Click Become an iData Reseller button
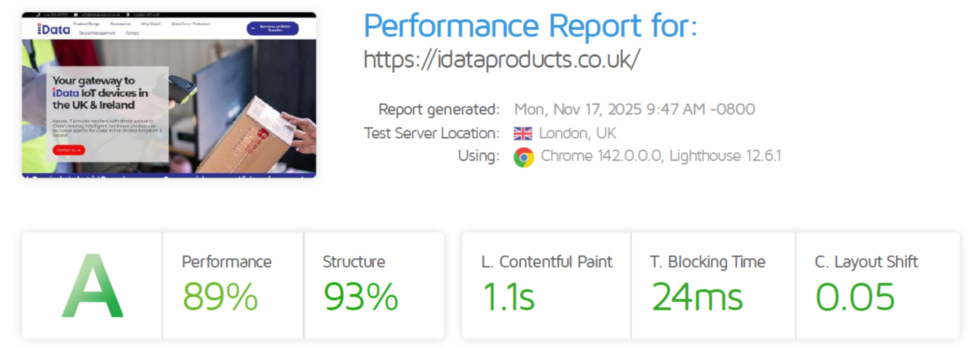Viewport: 980px width, 347px height. coord(275,29)
